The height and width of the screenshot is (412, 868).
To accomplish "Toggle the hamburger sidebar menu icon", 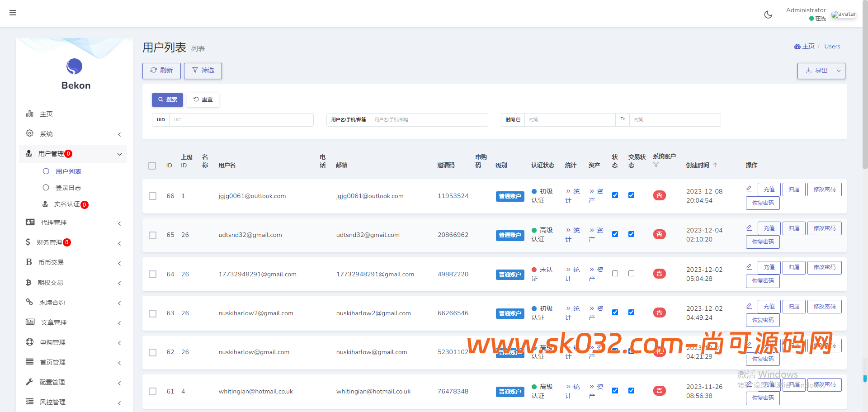I will click(13, 13).
